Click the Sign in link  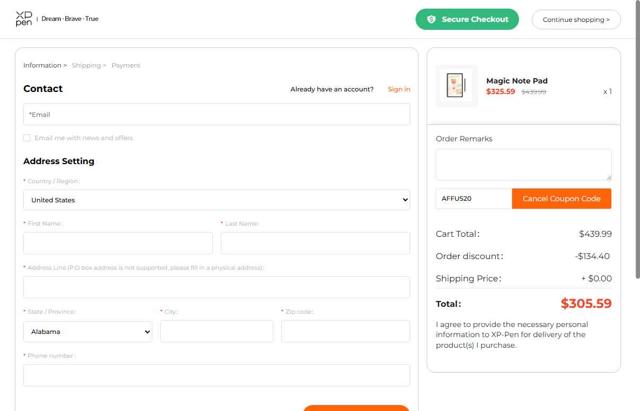tap(399, 89)
